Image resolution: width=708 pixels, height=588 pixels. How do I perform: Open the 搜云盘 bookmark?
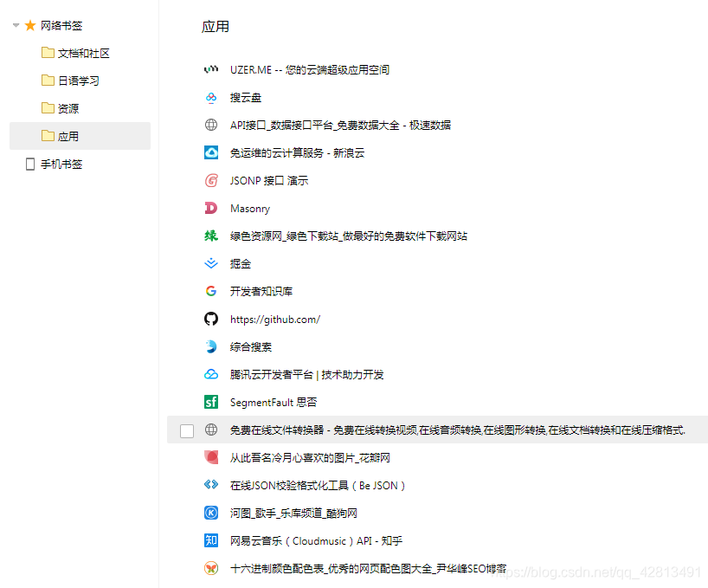pos(246,98)
